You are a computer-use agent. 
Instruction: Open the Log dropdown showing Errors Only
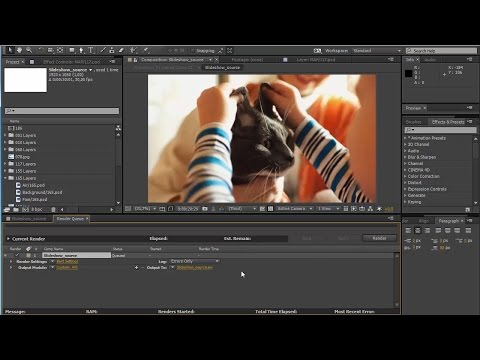tap(195, 261)
